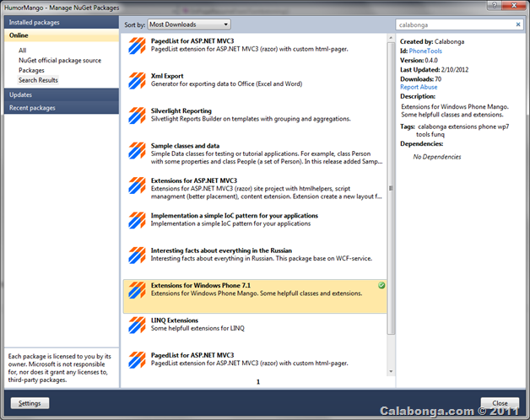Select All under Online sources
The height and width of the screenshot is (420, 530).
point(22,51)
